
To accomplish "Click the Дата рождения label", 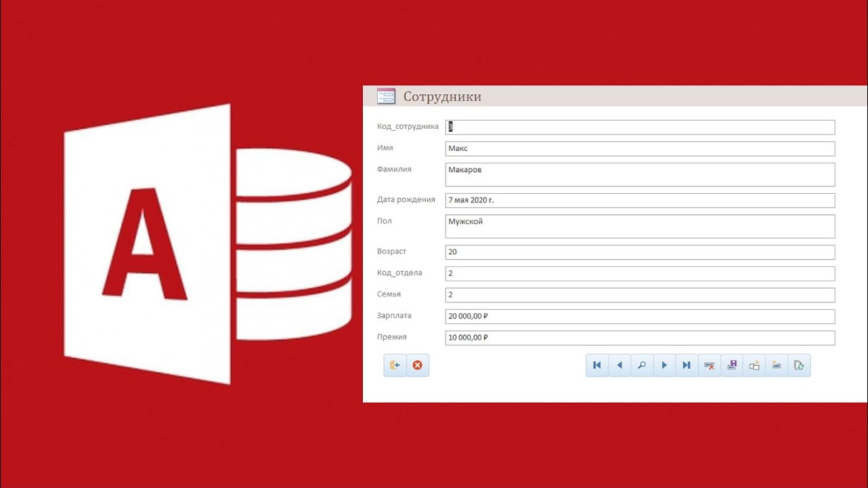I will [406, 199].
